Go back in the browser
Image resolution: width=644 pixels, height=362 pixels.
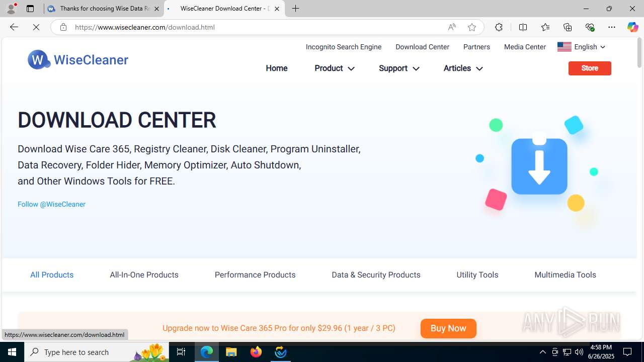(x=14, y=27)
